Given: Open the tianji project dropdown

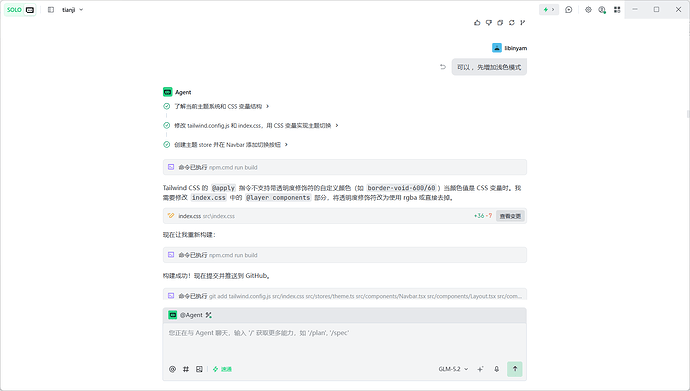Looking at the screenshot, I should pos(73,10).
